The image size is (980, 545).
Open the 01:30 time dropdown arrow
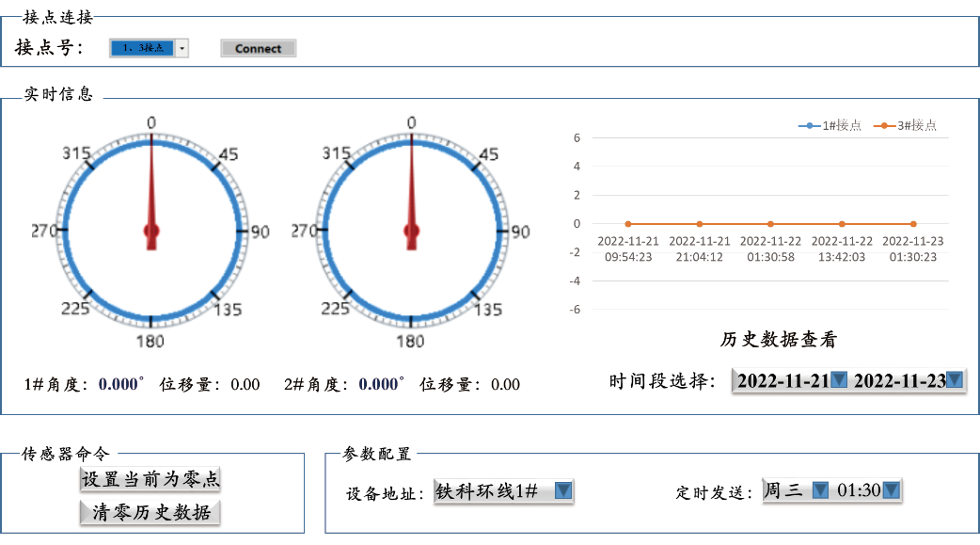(x=892, y=490)
